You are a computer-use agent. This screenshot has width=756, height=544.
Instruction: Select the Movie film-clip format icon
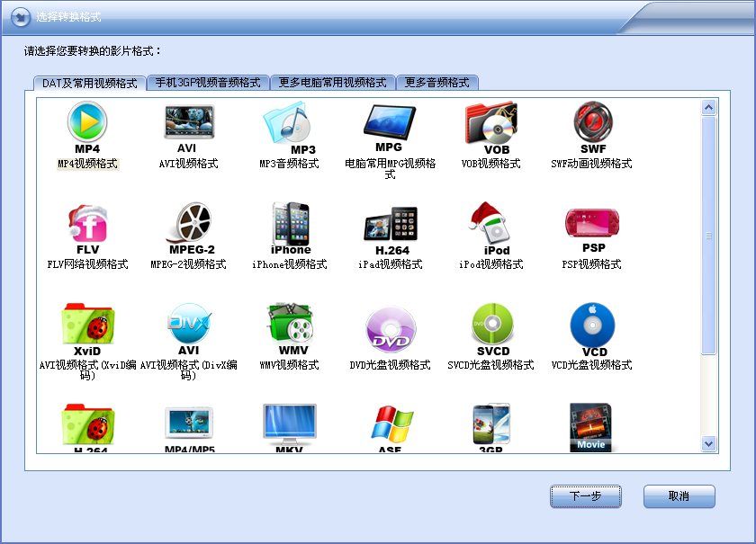tap(590, 427)
